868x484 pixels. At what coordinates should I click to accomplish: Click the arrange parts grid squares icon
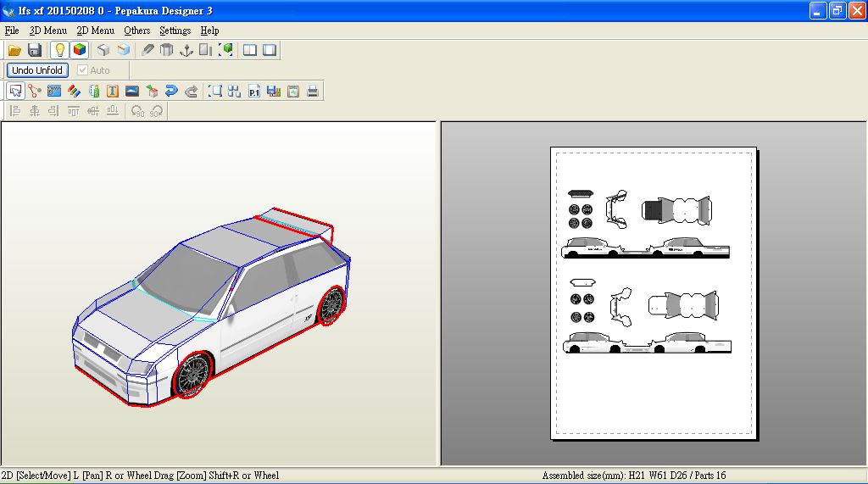234,92
